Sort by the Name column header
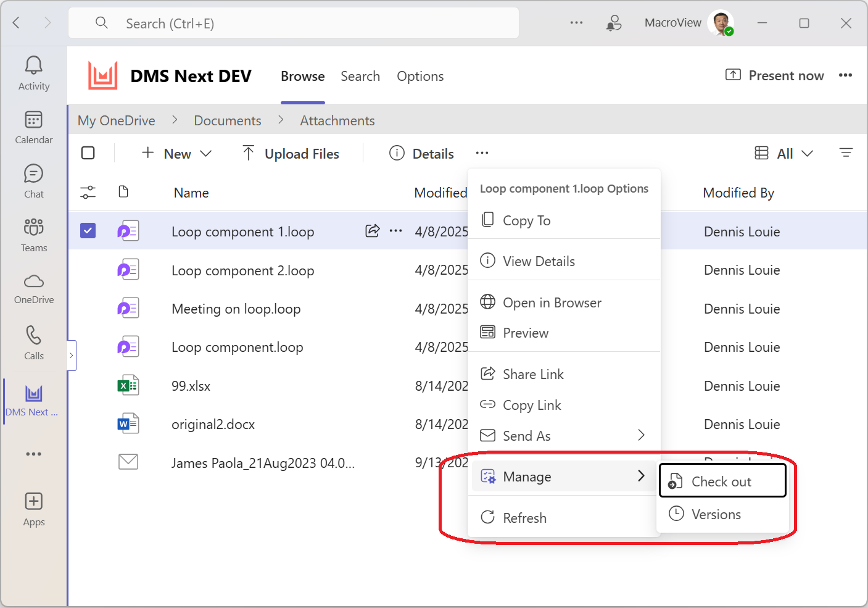Screen dimensions: 868x608 pyautogui.click(x=191, y=193)
